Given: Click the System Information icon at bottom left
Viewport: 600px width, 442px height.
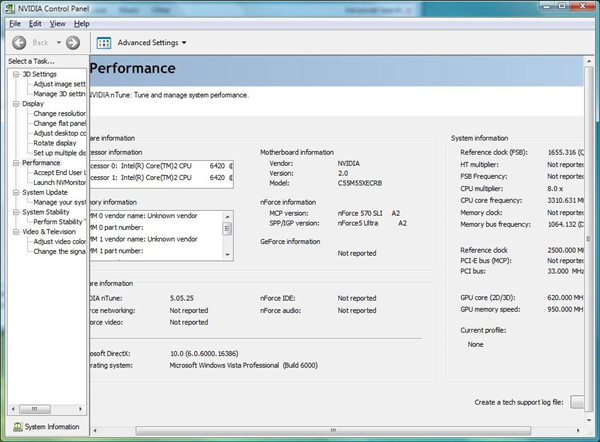Looking at the screenshot, I should pyautogui.click(x=14, y=426).
